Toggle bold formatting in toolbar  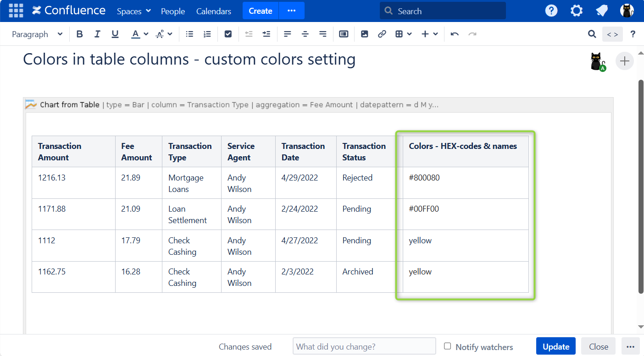point(80,34)
